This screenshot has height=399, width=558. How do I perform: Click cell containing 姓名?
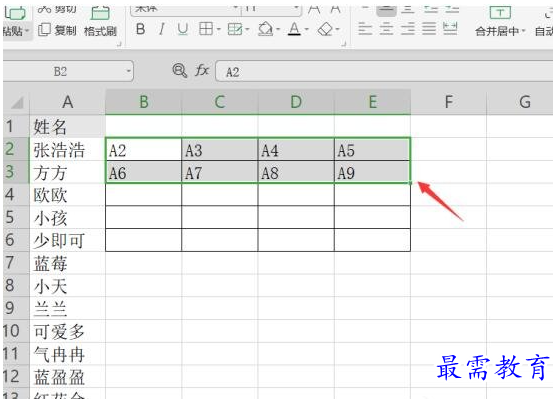click(x=68, y=126)
